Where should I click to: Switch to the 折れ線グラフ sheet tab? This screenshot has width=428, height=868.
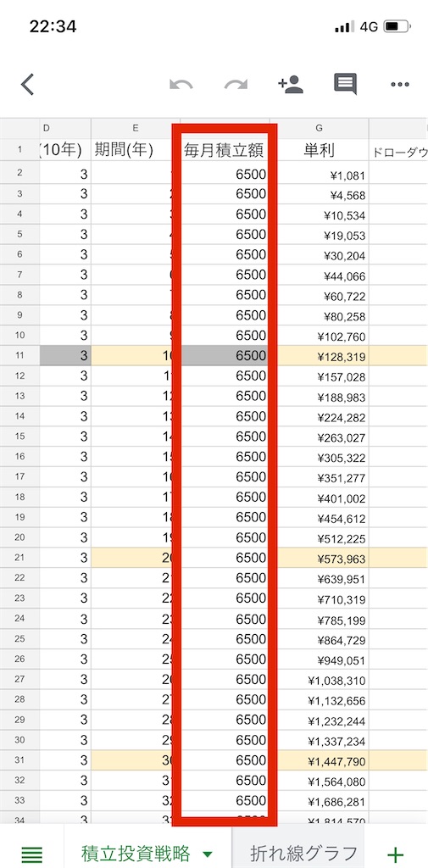303,853
